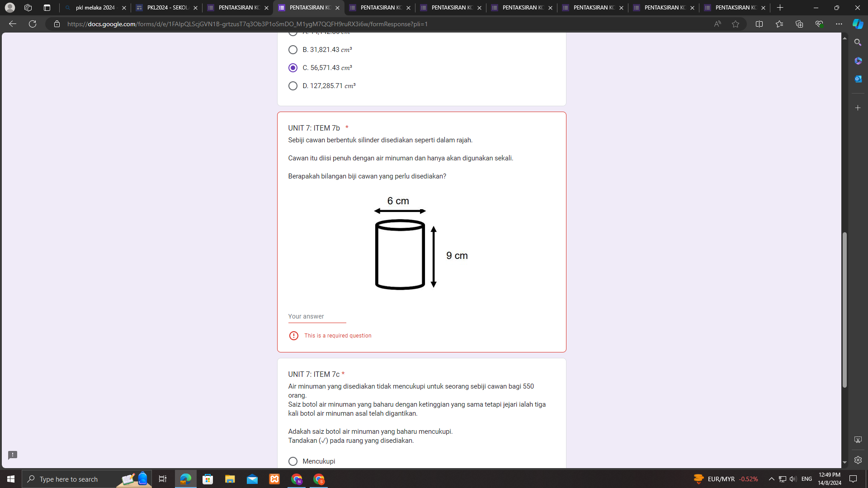Viewport: 868px width, 488px height.
Task: Open Microsoft 365 sidebar icon
Action: [858, 61]
